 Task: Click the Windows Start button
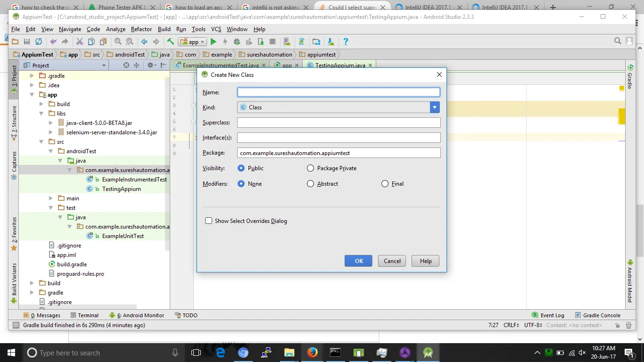tap(11, 353)
